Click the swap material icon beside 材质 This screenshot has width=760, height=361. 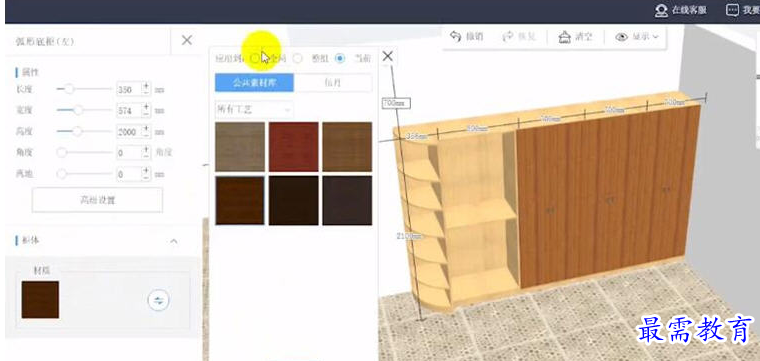tap(158, 300)
